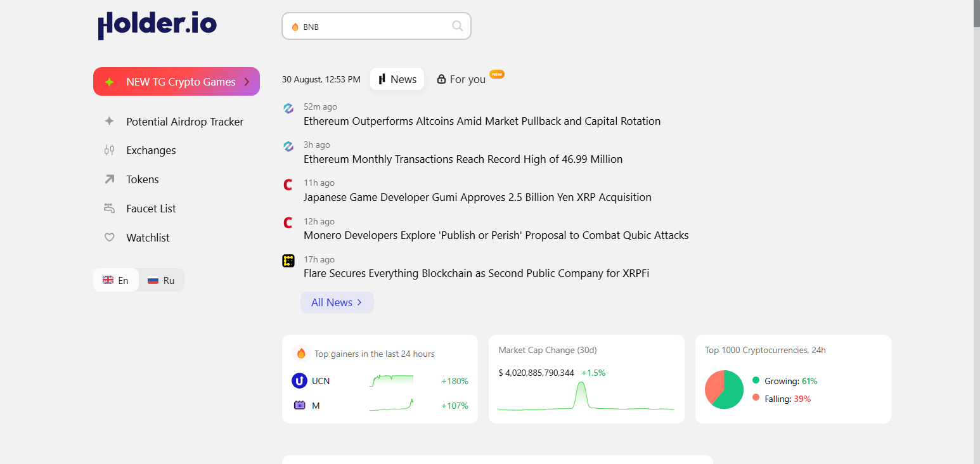Select the News tab
Viewport: 980px width, 464px height.
397,79
